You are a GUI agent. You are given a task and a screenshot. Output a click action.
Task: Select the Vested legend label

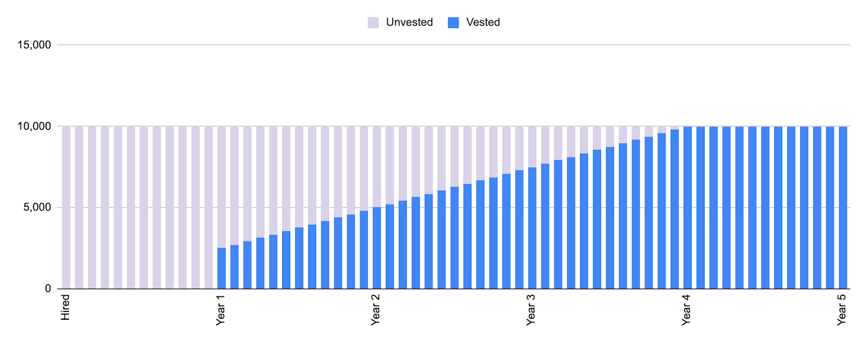tap(483, 22)
